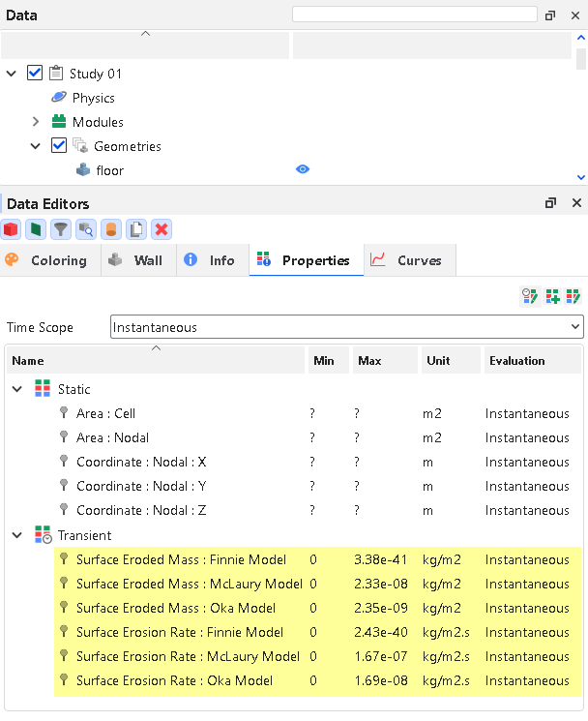The width and height of the screenshot is (588, 721).
Task: Click the orange cylinder toolbar icon
Action: click(111, 229)
